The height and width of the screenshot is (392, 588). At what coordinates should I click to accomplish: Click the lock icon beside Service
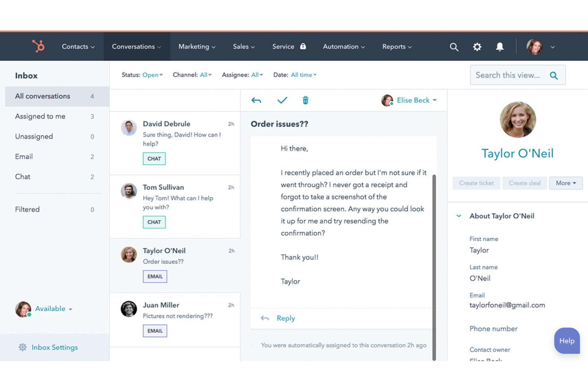[303, 46]
